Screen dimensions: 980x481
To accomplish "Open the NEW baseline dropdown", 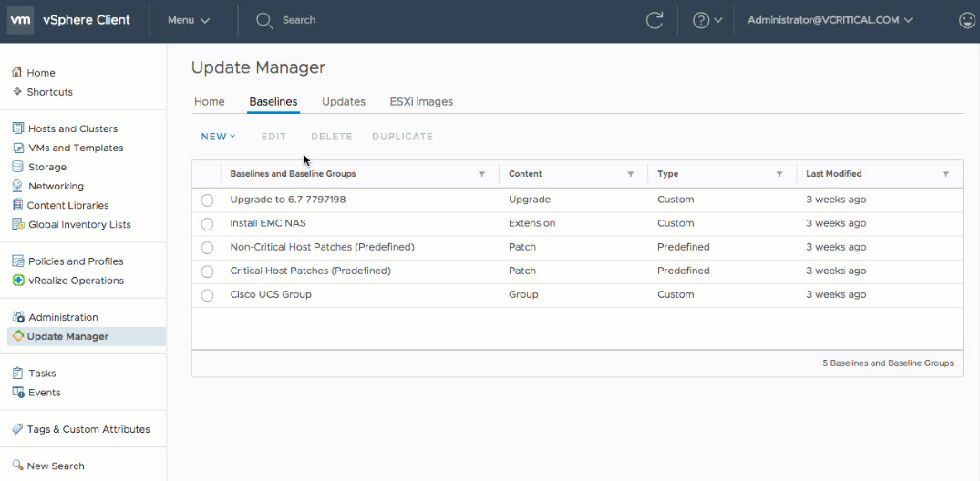I will point(218,136).
